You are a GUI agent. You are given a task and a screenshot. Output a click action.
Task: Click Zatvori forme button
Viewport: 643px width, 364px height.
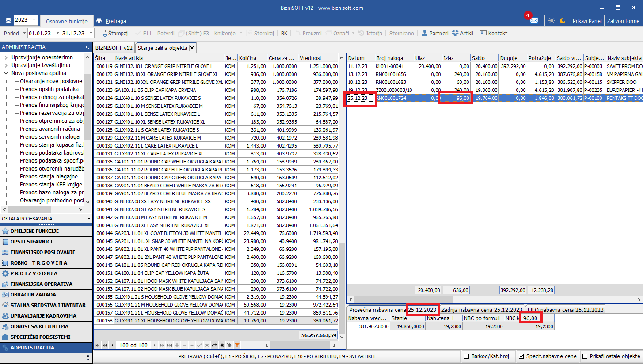click(x=623, y=21)
